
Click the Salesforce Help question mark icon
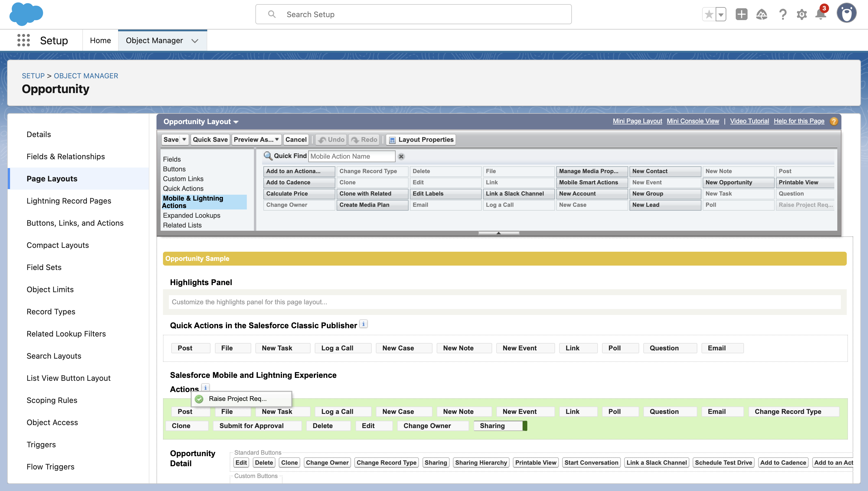(x=782, y=14)
